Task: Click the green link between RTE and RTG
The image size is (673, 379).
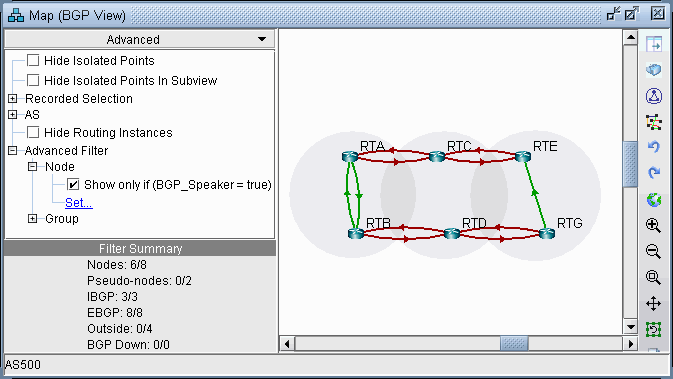Action: click(x=535, y=194)
